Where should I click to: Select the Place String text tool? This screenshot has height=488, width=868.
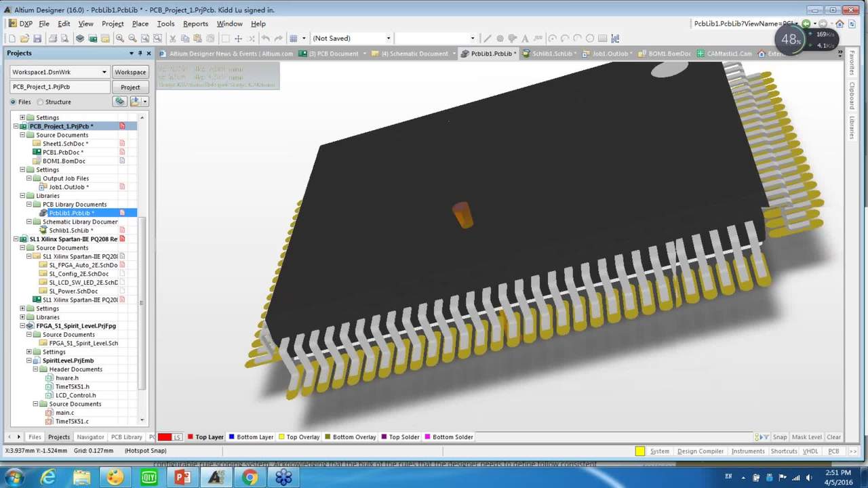point(526,39)
